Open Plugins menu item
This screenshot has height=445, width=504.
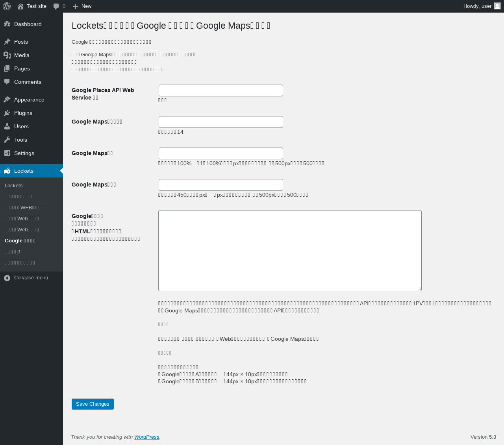pos(31,113)
